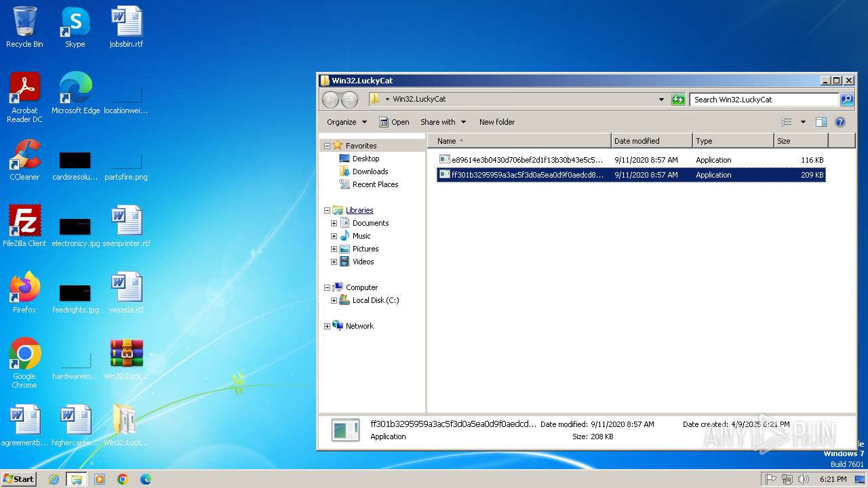
Task: Open Recent Places in Favorites
Action: click(375, 184)
